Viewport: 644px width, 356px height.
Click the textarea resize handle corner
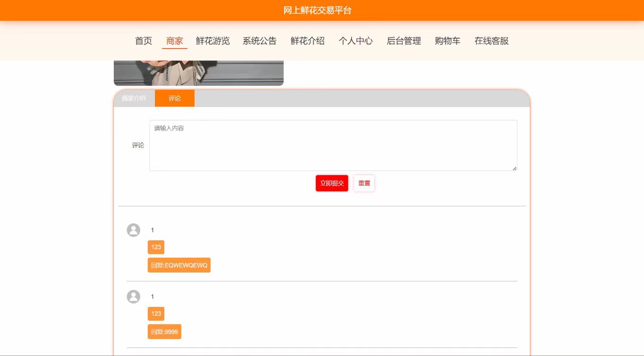(514, 168)
